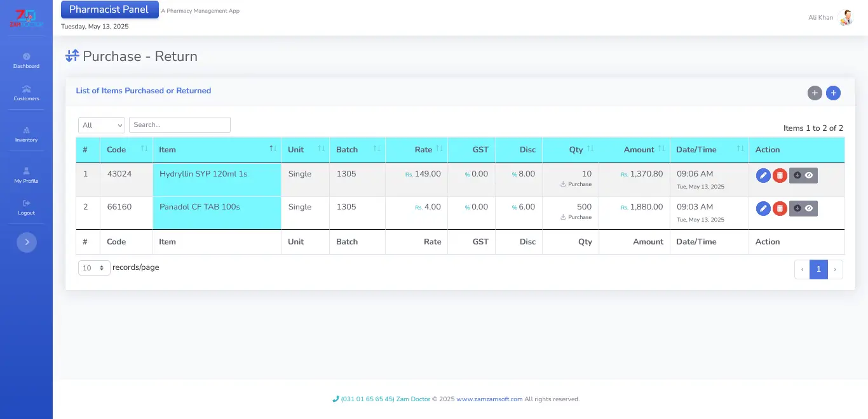The width and height of the screenshot is (868, 419).
Task: Select page 1 in pagination
Action: coord(818,269)
